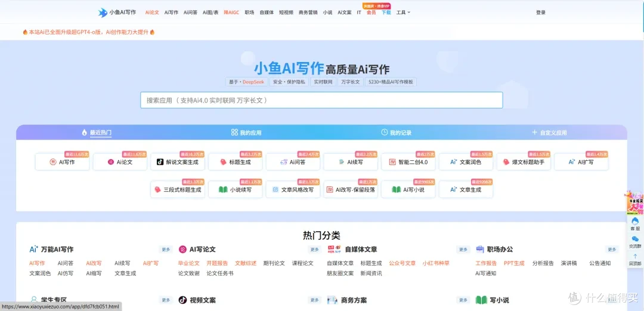This screenshot has width=644, height=311.
Task: Open the 文章风格改写 app card
Action: click(x=293, y=189)
